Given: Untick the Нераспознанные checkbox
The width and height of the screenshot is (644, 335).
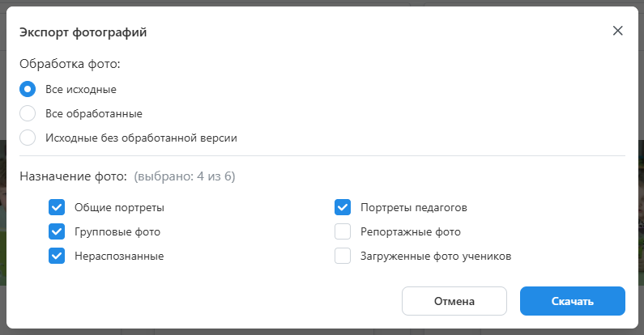Looking at the screenshot, I should pos(57,256).
